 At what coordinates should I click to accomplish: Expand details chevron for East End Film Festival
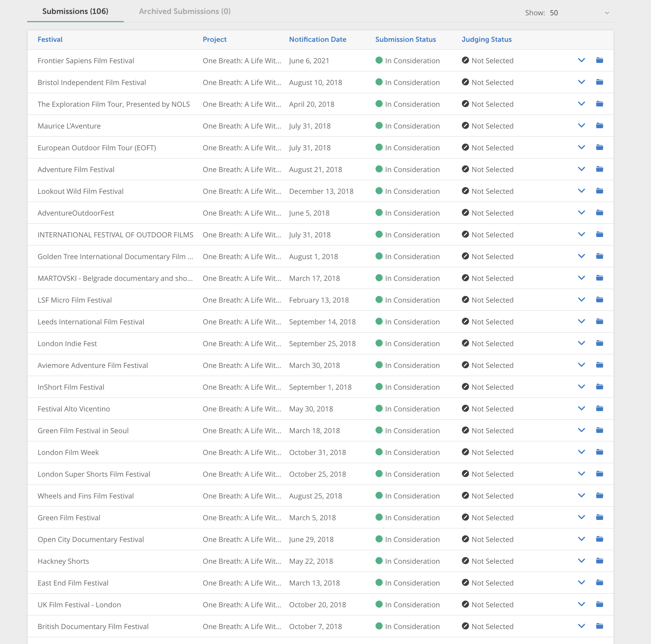tap(582, 582)
